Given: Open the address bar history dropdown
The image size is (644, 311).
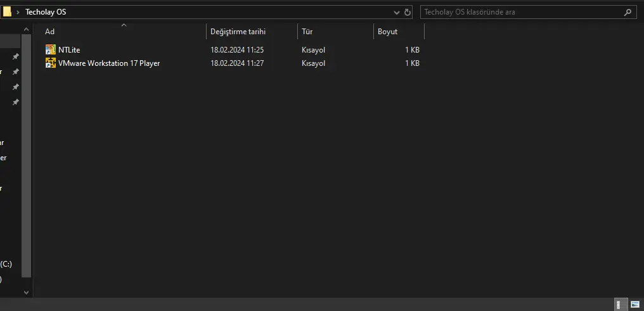Looking at the screenshot, I should [x=396, y=12].
